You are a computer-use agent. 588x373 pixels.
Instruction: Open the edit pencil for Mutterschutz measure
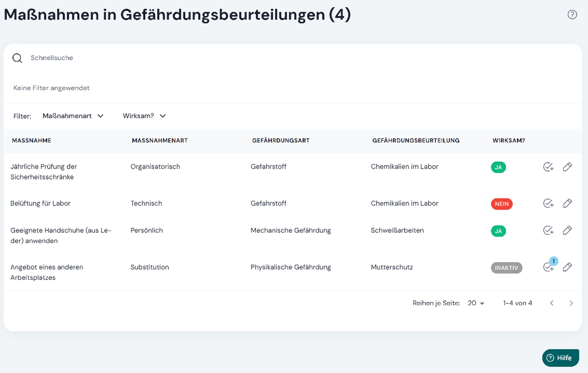click(x=567, y=267)
